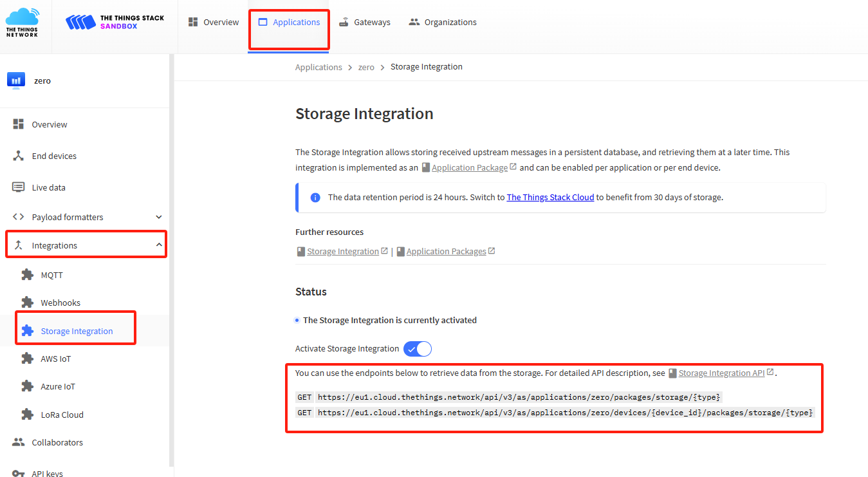Viewport: 868px width, 477px height.
Task: Click external-link icon after Storage Integration API
Action: pyautogui.click(x=770, y=372)
